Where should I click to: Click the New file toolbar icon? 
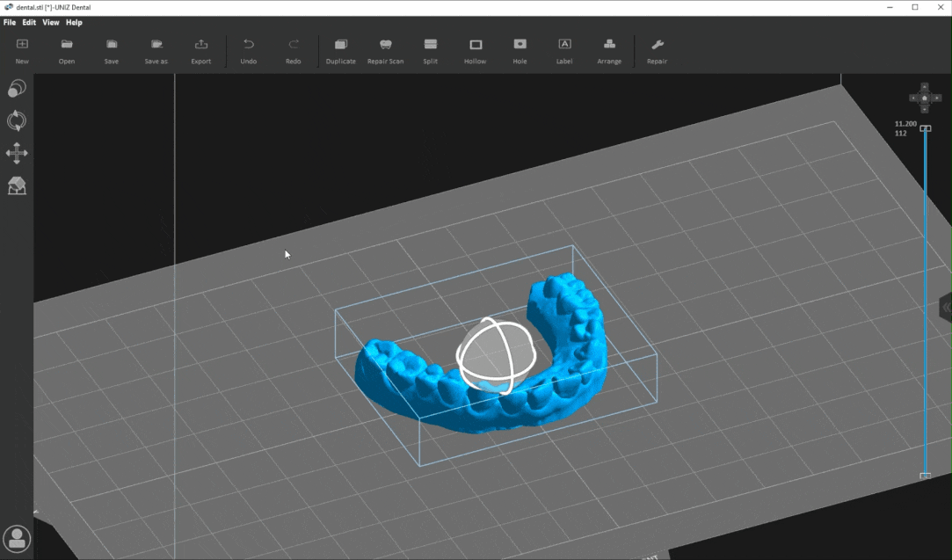pos(22,50)
